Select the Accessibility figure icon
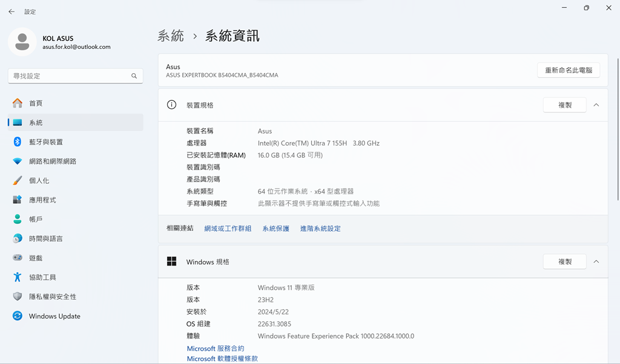Screen dimensions: 620x364 point(18,278)
